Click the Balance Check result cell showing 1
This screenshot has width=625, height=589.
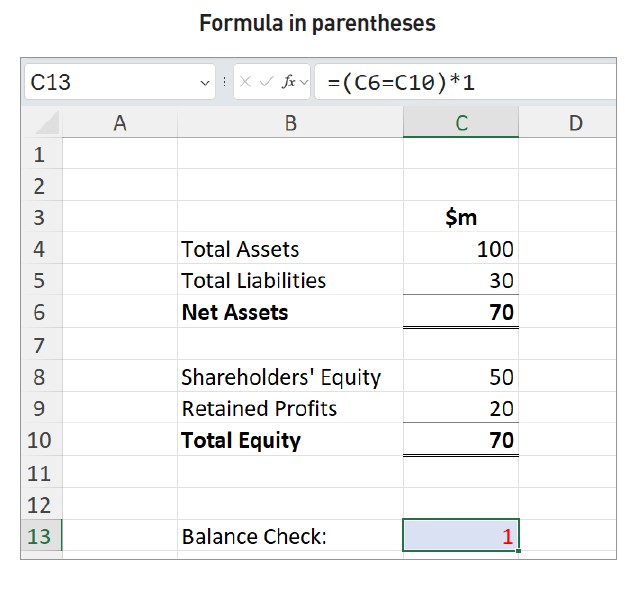click(x=461, y=535)
